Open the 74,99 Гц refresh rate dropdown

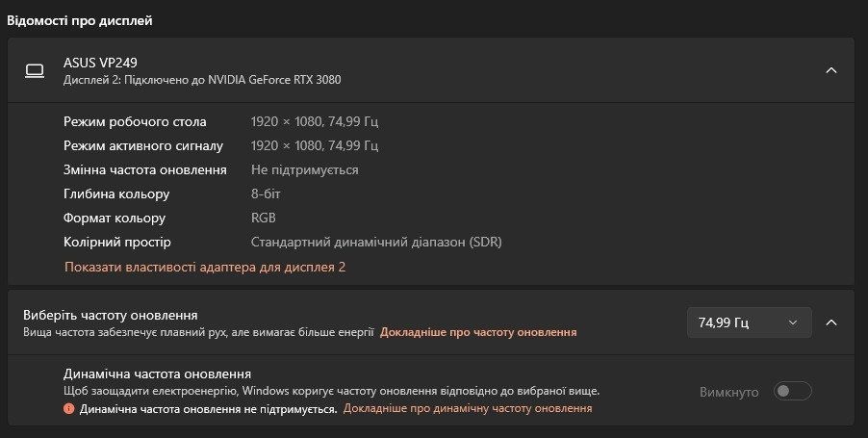(x=749, y=322)
